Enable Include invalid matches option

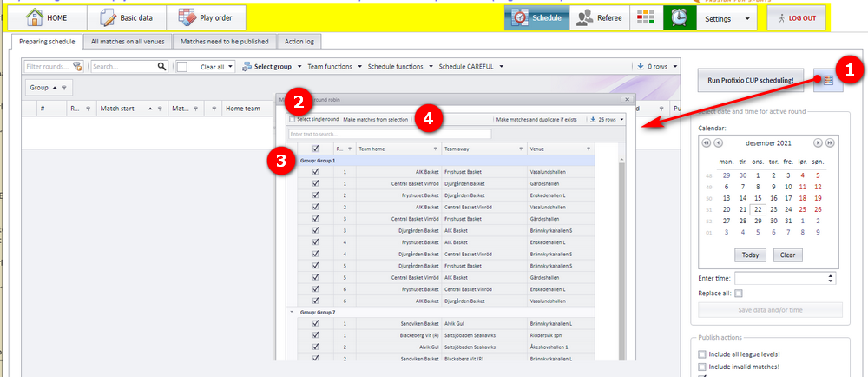702,367
